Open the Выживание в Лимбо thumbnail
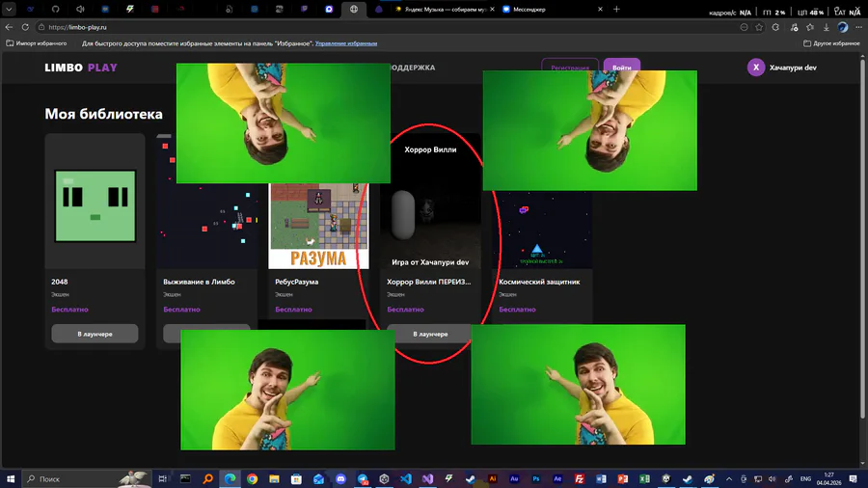This screenshot has width=868, height=488. 207,226
